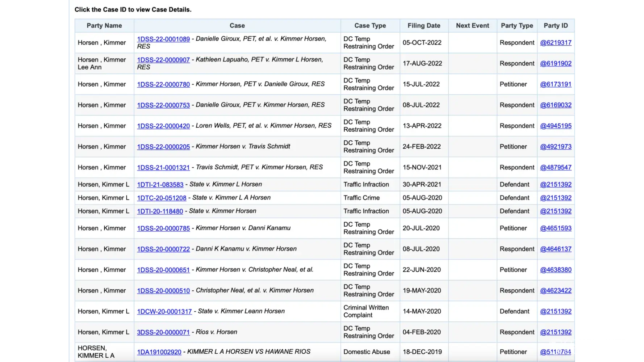Image resolution: width=644 pixels, height=362 pixels.
Task: Open domestic abuse case 1DA191002920
Action: 159,352
